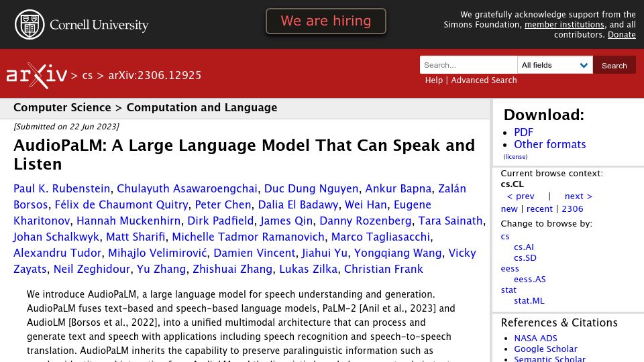
Task: Open author Zhishuai Zhang
Action: pyautogui.click(x=233, y=269)
